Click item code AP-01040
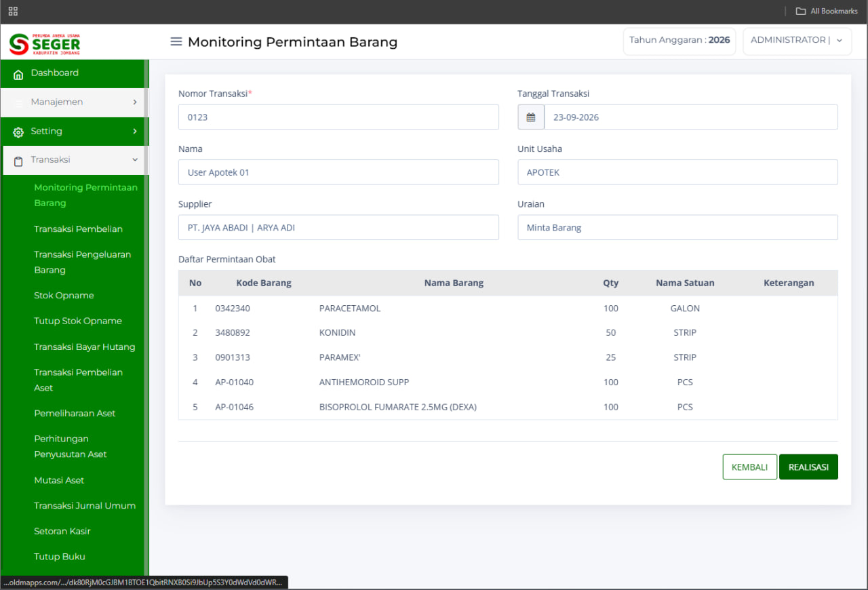 tap(235, 382)
